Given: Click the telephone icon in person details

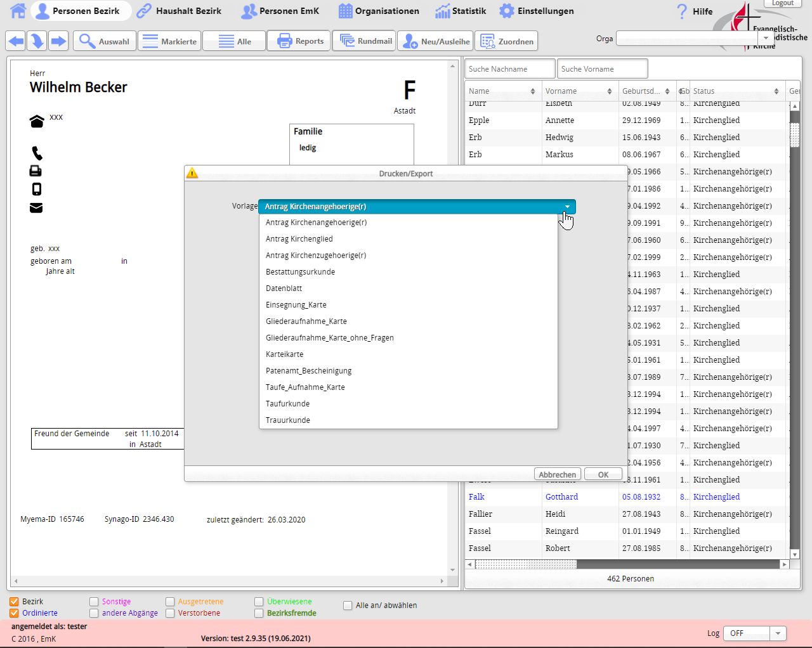Looking at the screenshot, I should [x=37, y=153].
